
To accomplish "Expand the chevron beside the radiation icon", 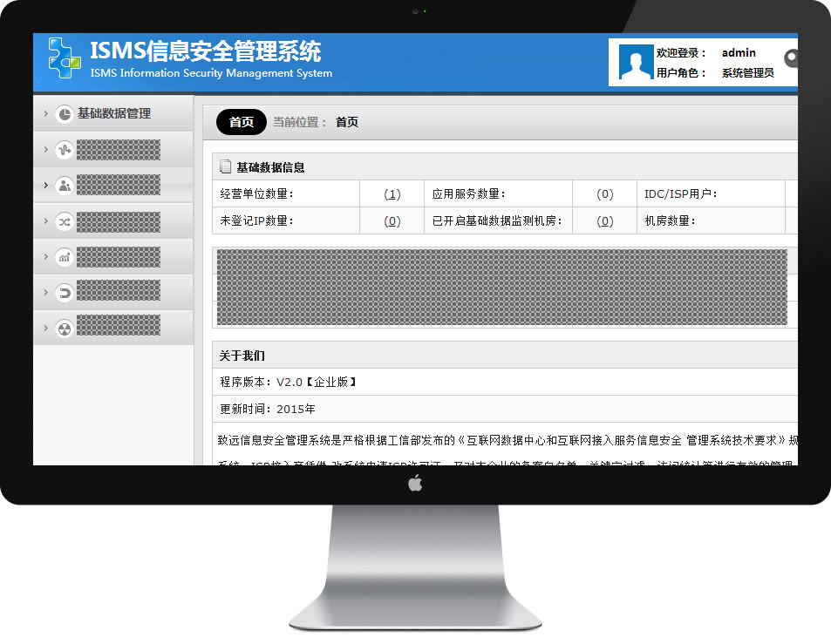I will coord(45,329).
